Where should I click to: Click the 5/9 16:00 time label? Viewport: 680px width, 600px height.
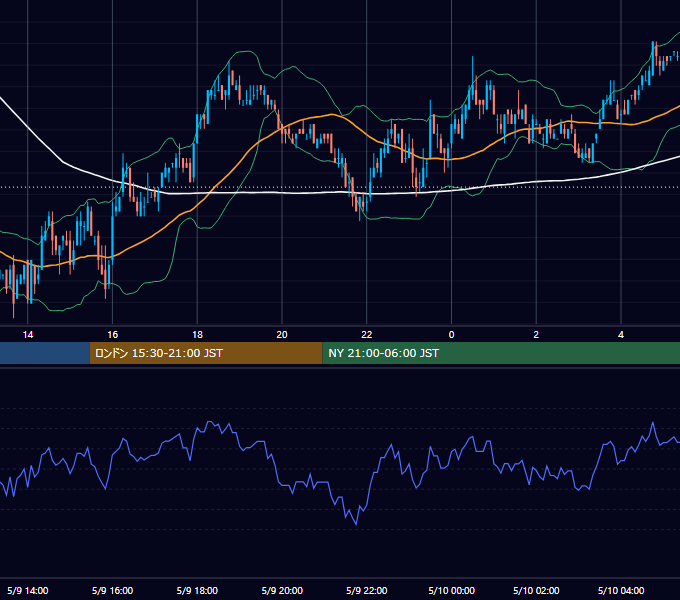112,590
